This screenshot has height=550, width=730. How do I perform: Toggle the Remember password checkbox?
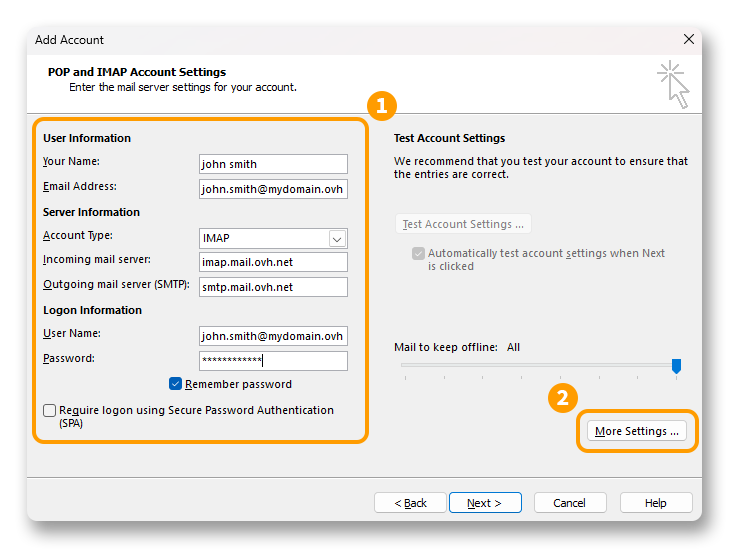176,384
